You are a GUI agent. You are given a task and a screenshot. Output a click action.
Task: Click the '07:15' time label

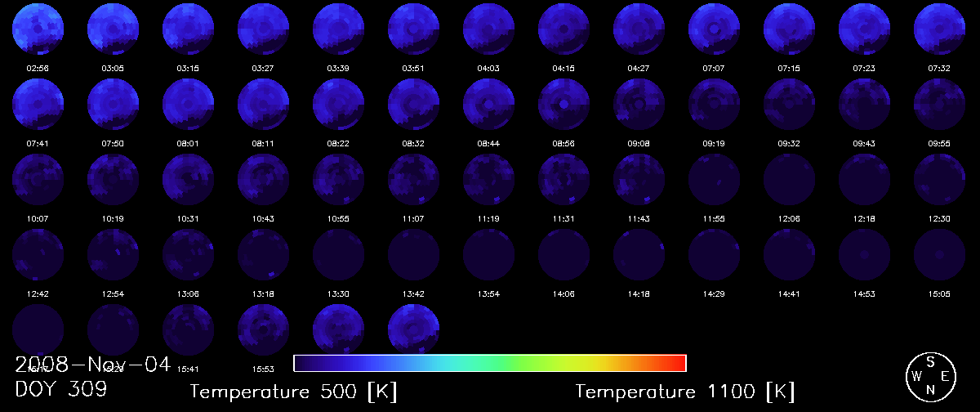(789, 68)
